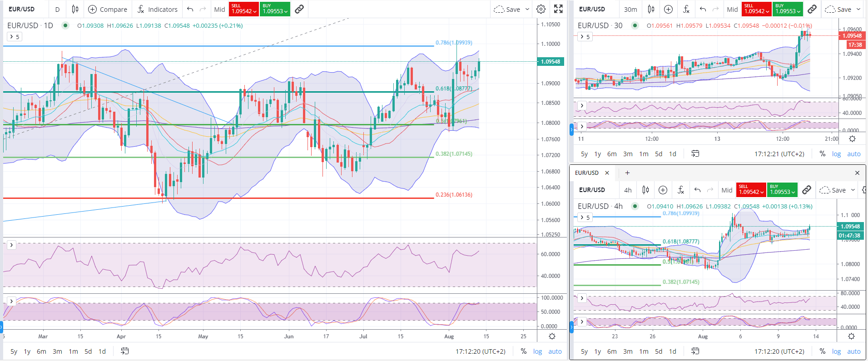Open candle chart style menu in daily chart

coord(75,9)
